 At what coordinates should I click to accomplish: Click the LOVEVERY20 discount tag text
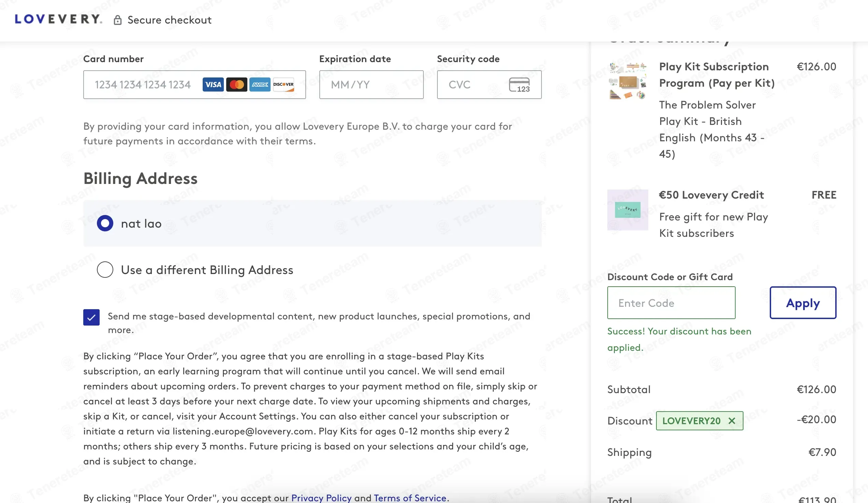coord(691,421)
